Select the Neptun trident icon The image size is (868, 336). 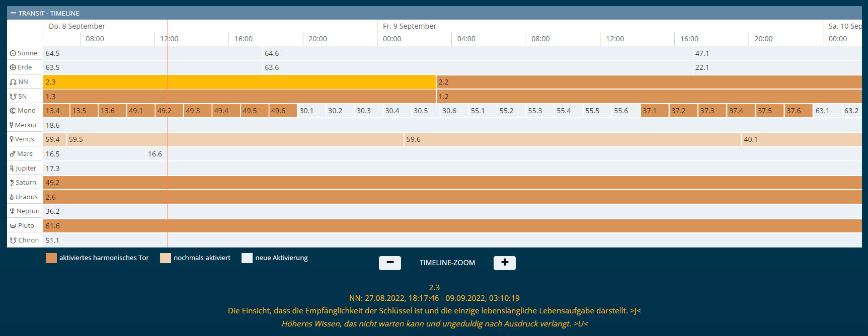tap(12, 211)
